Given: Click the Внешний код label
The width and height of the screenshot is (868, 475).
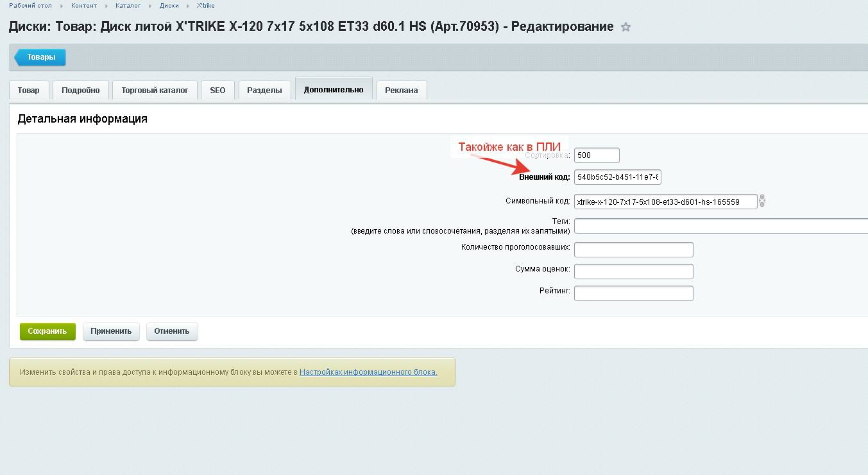Looking at the screenshot, I should click(x=545, y=177).
